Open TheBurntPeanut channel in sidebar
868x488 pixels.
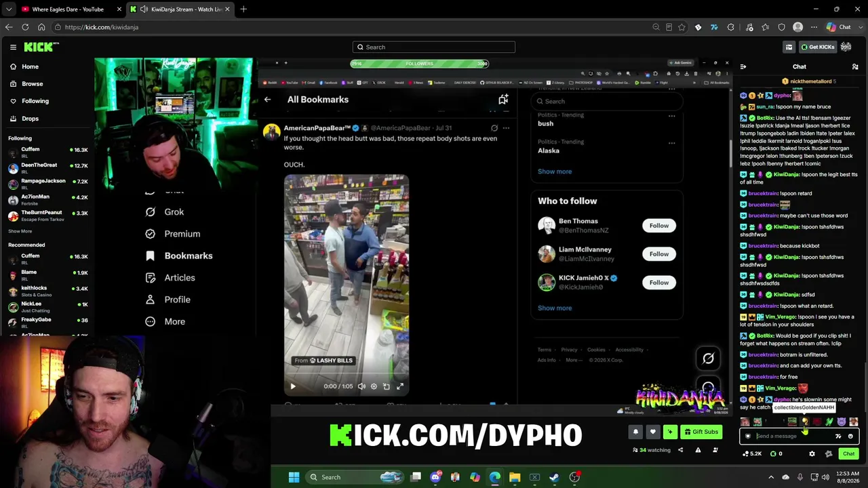47,216
